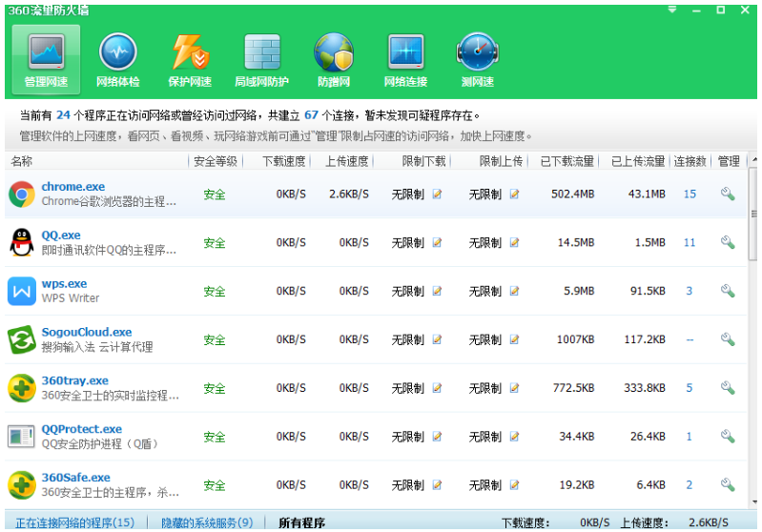Open QQProtect.exe program name link

coord(82,429)
